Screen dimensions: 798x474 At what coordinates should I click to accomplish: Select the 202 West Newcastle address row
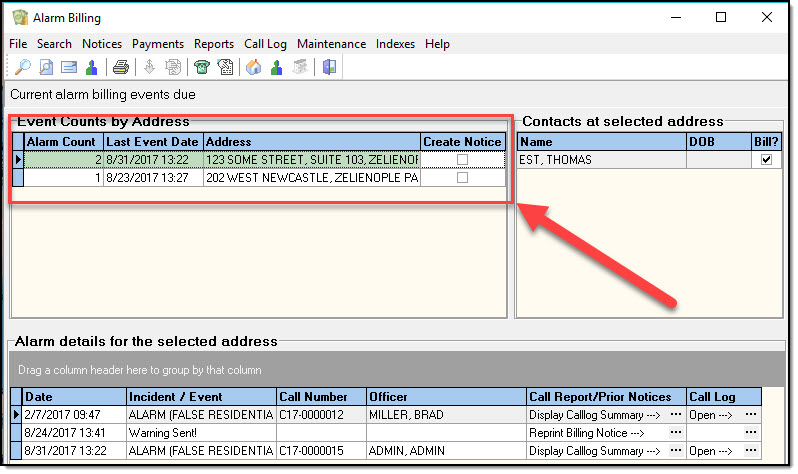click(310, 178)
